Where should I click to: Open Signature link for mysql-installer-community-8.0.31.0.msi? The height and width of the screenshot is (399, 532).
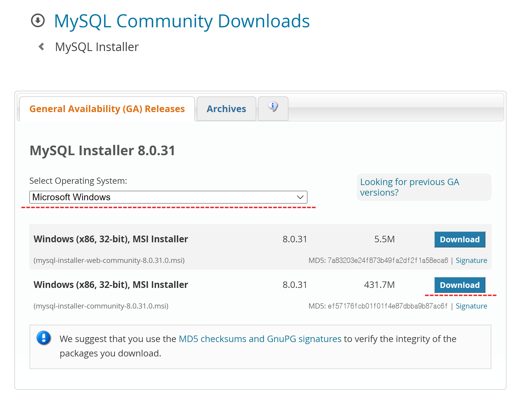point(471,306)
